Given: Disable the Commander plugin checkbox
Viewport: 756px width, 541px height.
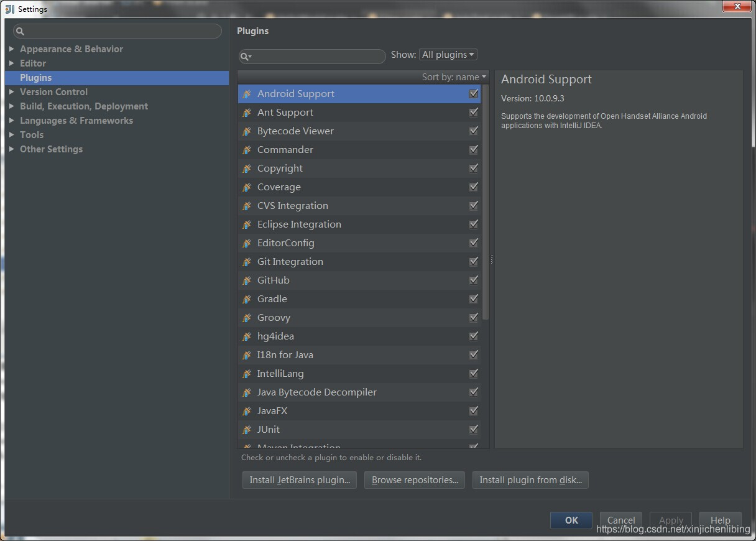Looking at the screenshot, I should pyautogui.click(x=474, y=150).
